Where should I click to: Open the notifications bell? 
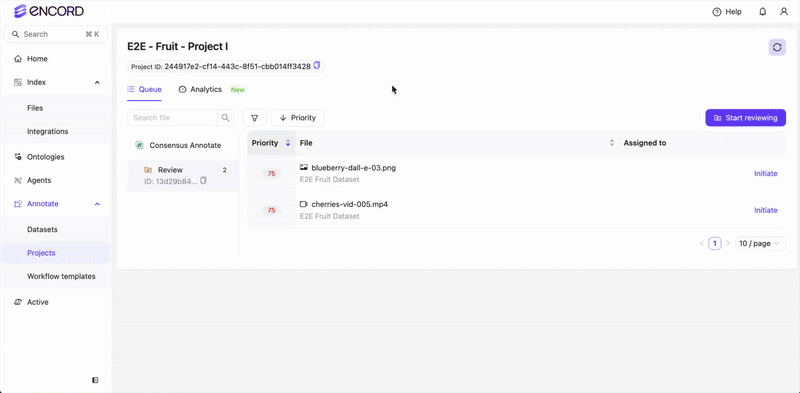coord(763,12)
